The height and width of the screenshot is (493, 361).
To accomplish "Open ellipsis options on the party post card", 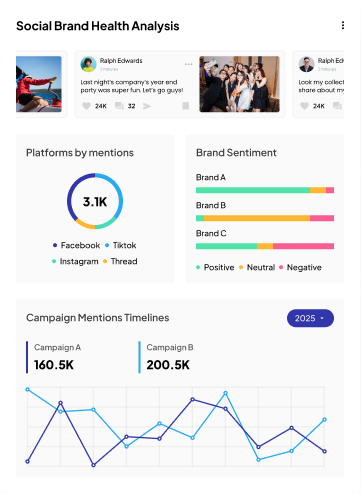I will 189,64.
